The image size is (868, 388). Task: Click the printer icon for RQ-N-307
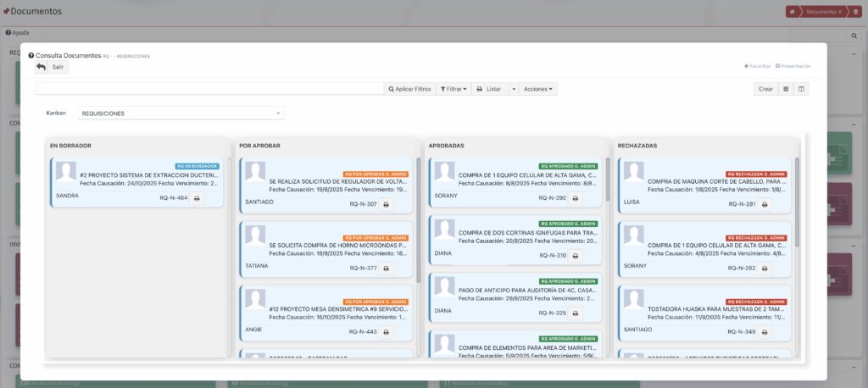click(386, 204)
